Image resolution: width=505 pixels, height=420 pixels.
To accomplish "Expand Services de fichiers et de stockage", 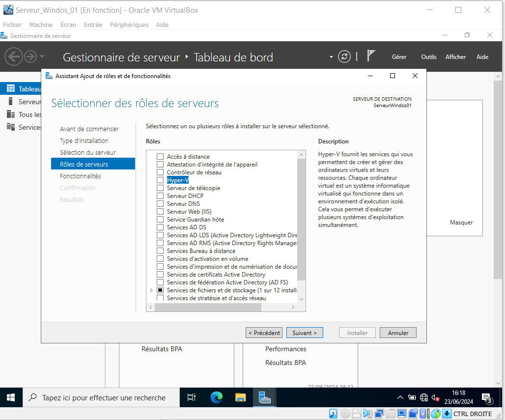I will 152,291.
